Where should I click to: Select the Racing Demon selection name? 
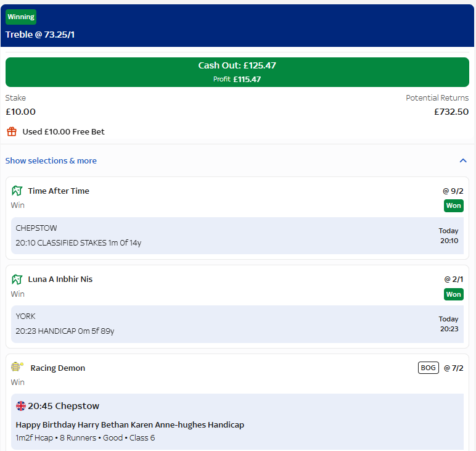58,368
